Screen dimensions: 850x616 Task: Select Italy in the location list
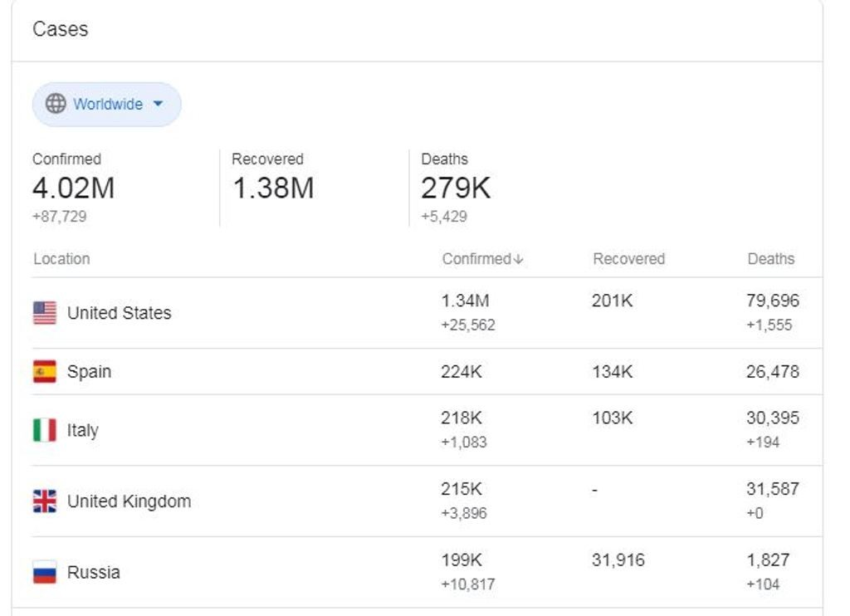(x=427, y=430)
